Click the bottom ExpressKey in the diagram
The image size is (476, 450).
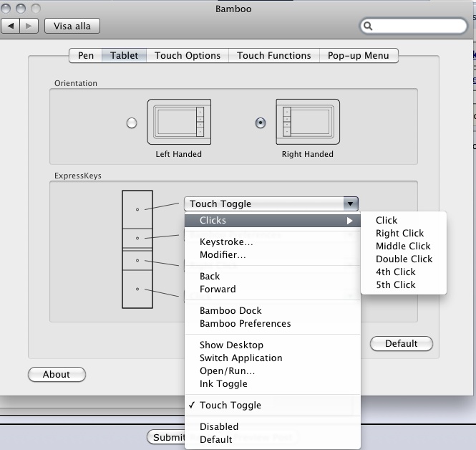coord(137,289)
